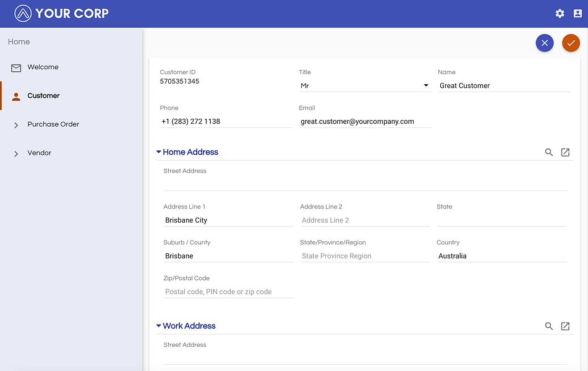Click the YOUR CORP brand title

[x=72, y=14]
